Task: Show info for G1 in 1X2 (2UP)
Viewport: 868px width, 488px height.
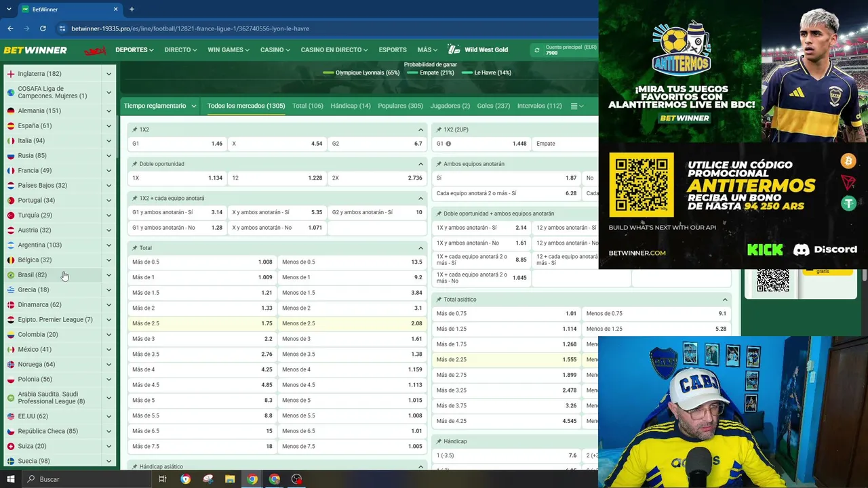Action: tap(448, 144)
